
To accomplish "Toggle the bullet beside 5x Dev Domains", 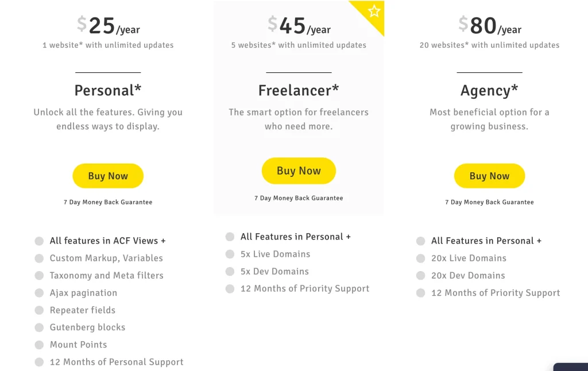I will pos(229,271).
